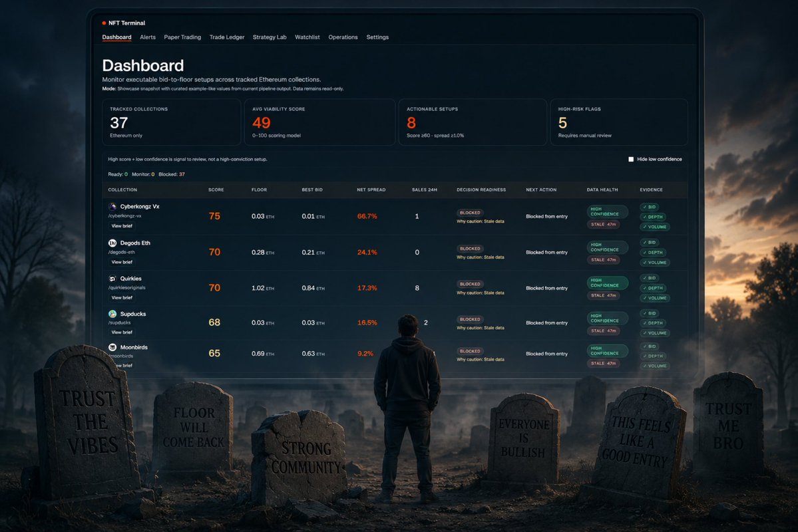798x532 pixels.
Task: Select the Avg Viability Score card
Action: click(319, 122)
